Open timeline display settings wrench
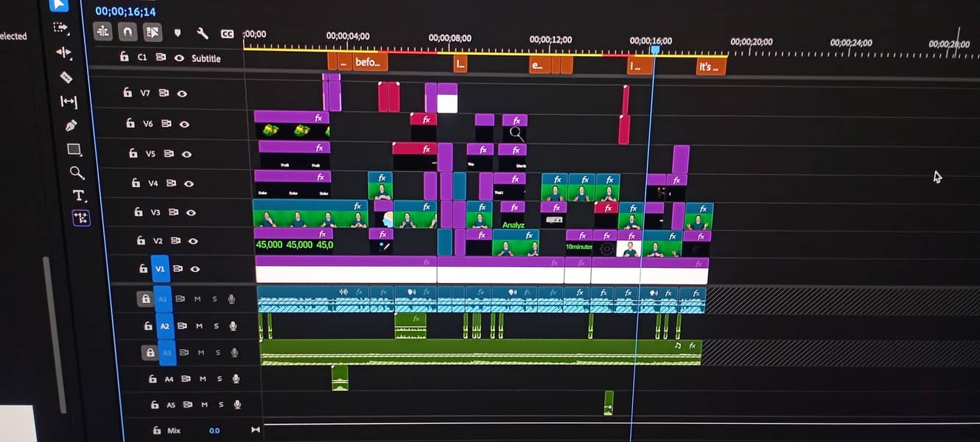980x442 pixels. (x=202, y=33)
